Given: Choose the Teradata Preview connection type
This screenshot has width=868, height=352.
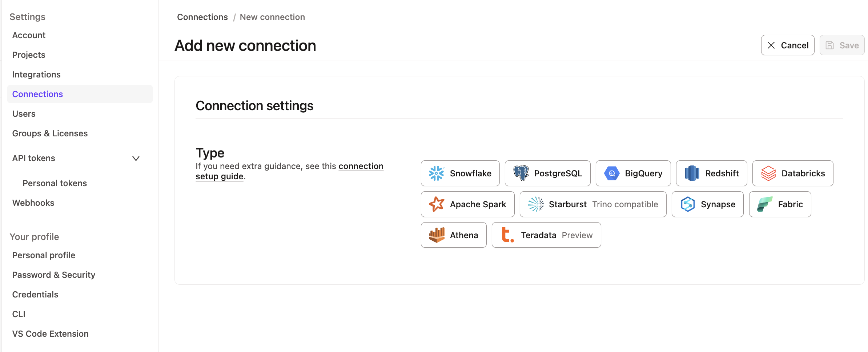Looking at the screenshot, I should click(x=546, y=235).
